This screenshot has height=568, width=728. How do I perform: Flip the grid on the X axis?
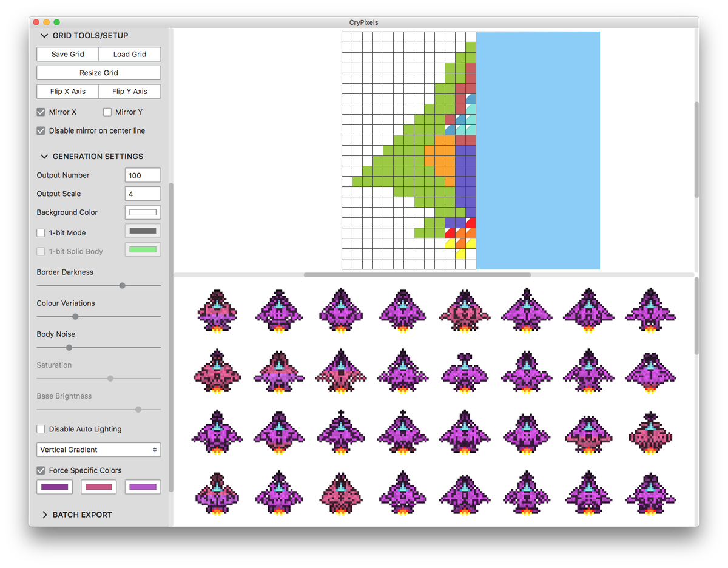point(68,92)
